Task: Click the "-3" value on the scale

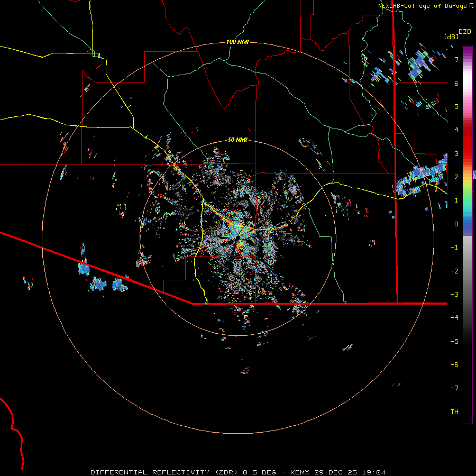Action: tap(454, 295)
